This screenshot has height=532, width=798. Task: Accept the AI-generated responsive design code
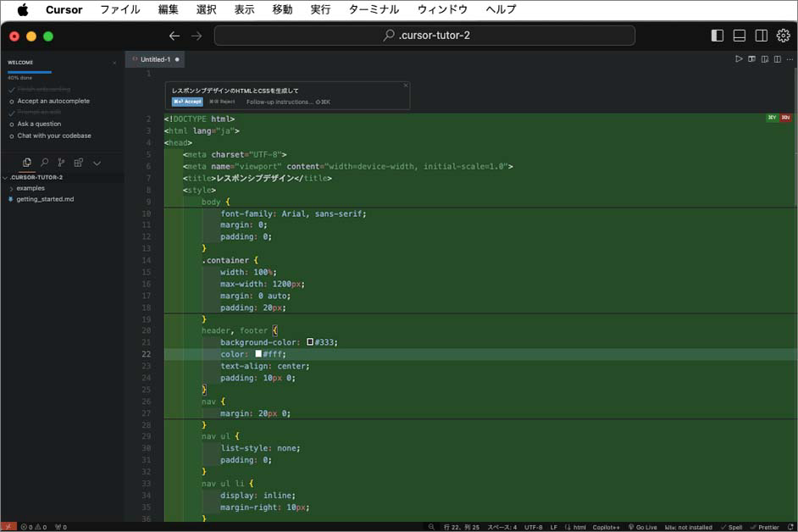187,101
